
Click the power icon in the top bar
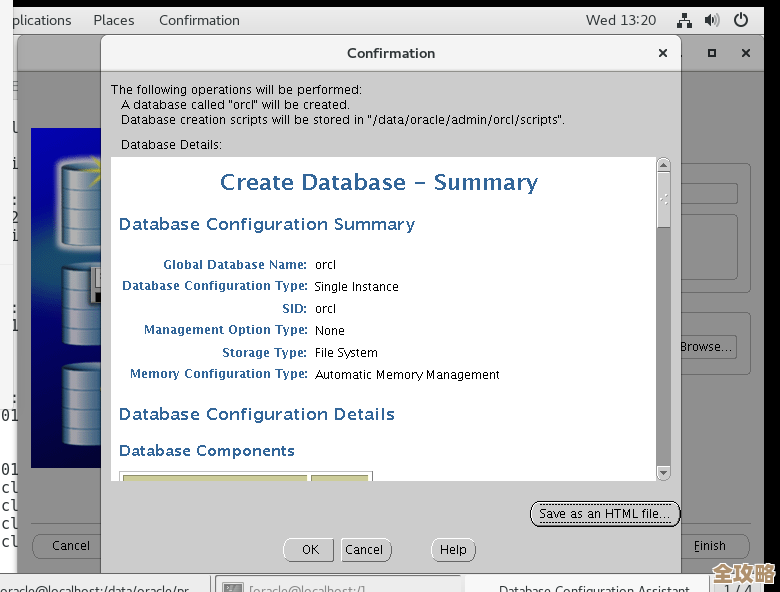741,20
